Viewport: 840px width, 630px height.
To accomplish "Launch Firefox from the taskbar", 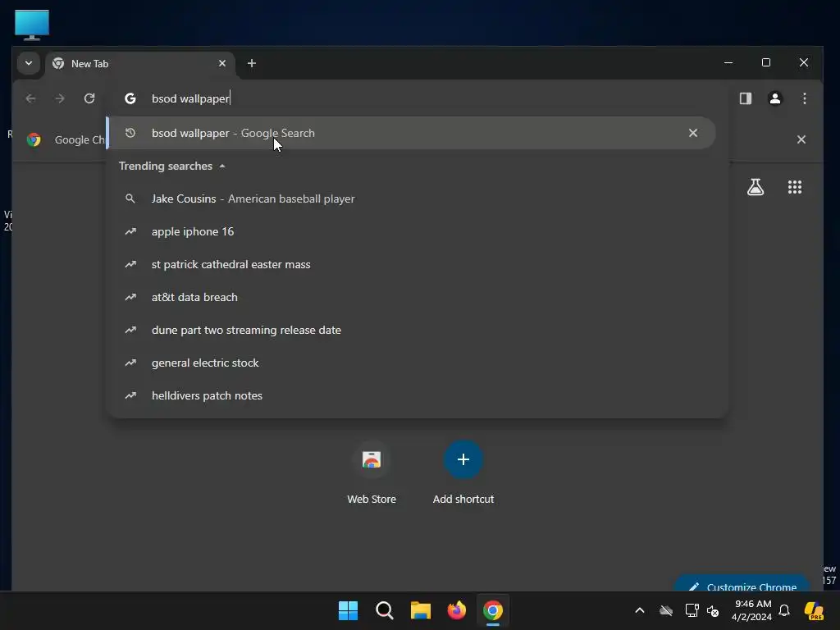I will click(456, 610).
